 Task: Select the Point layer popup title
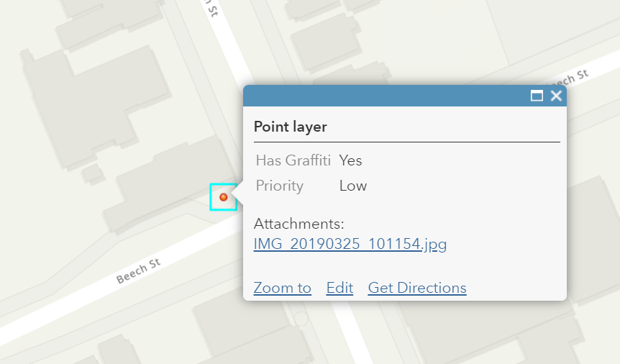290,127
